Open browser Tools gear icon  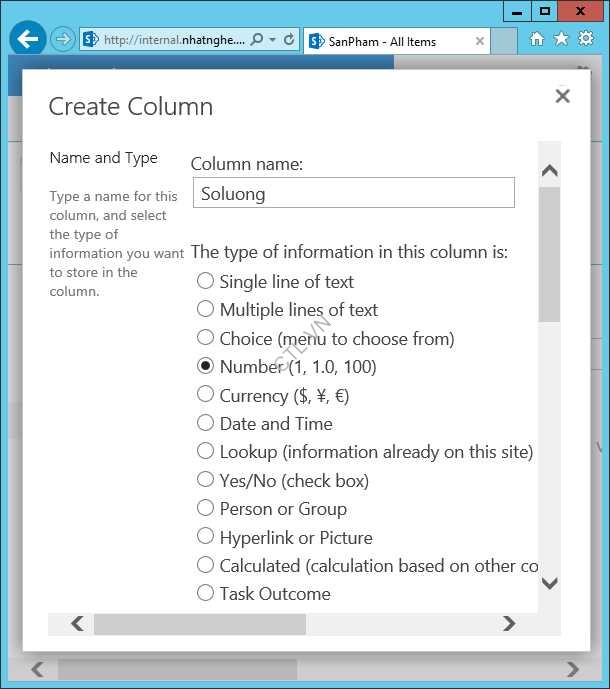pos(586,39)
